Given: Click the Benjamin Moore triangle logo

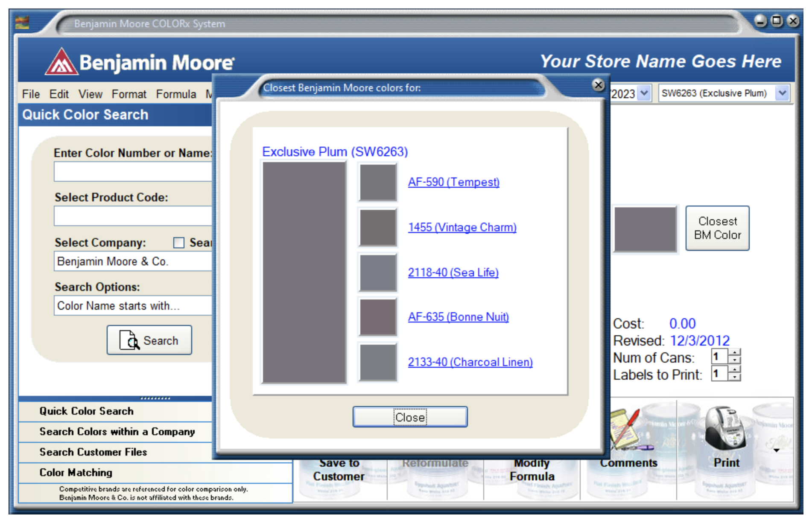Looking at the screenshot, I should [x=62, y=61].
